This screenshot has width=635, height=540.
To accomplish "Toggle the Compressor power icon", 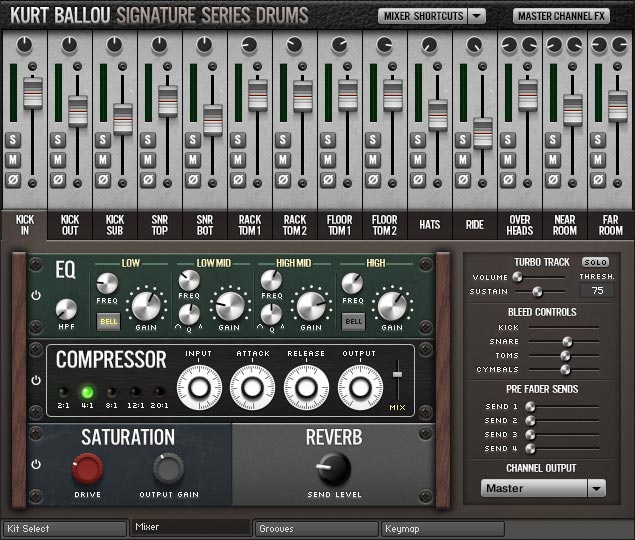I will coord(36,380).
